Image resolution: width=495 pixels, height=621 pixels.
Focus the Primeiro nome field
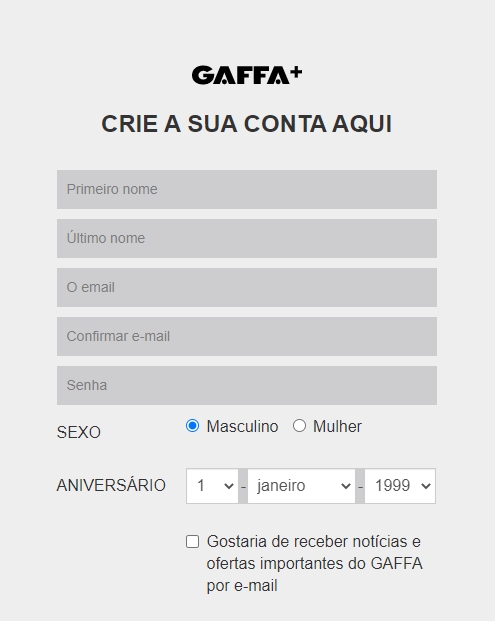tap(247, 189)
